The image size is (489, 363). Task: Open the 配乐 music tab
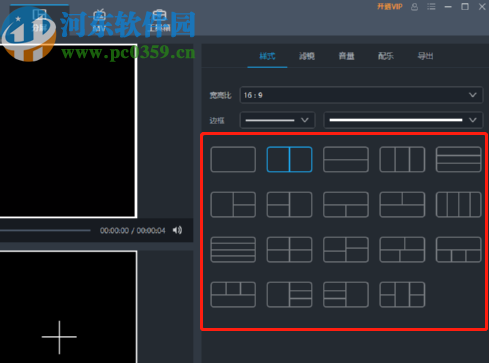386,56
